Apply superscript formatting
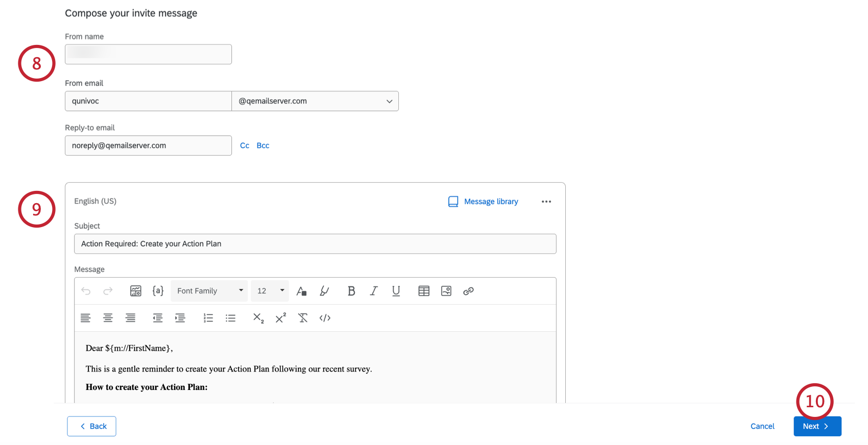Image resolution: width=868 pixels, height=445 pixels. 281,318
